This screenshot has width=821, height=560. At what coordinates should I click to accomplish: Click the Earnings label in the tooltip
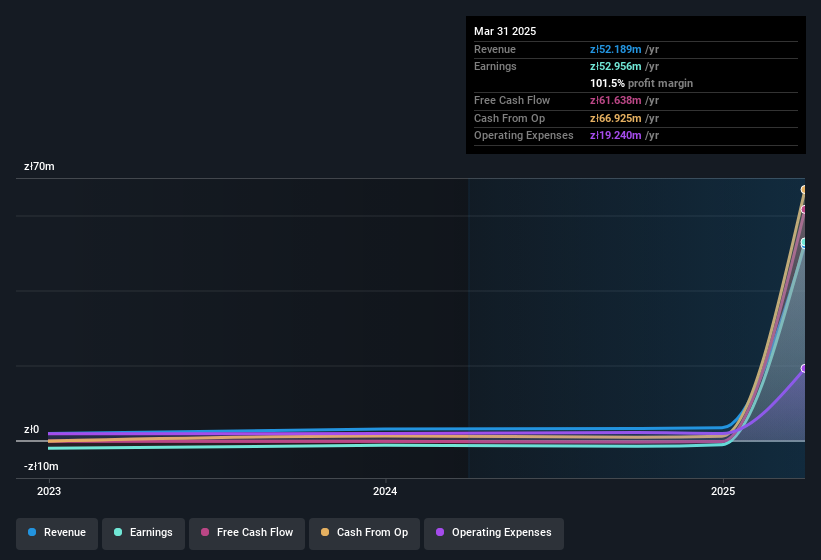pos(495,66)
